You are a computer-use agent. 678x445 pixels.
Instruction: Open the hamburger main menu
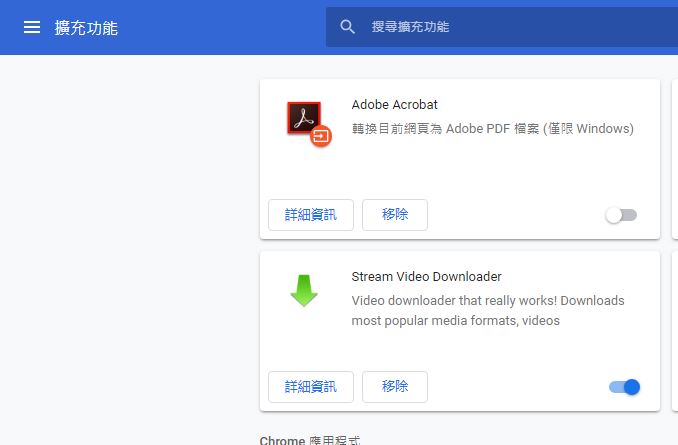click(x=32, y=27)
